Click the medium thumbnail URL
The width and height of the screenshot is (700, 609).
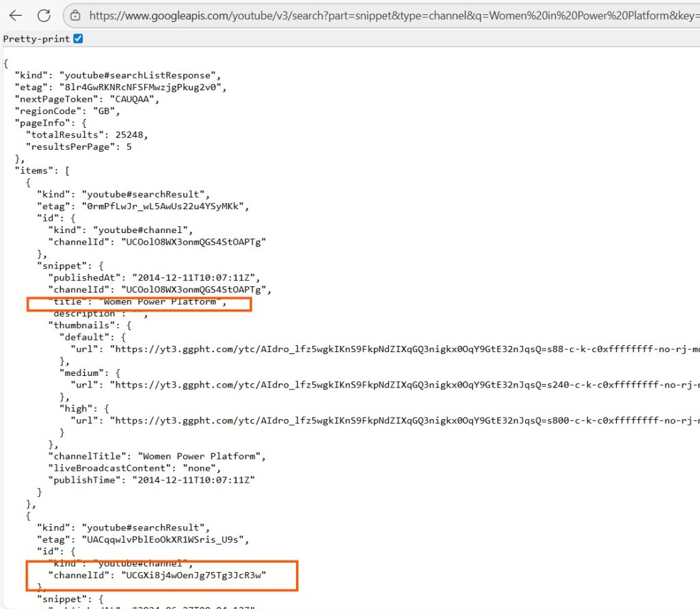tap(403, 385)
